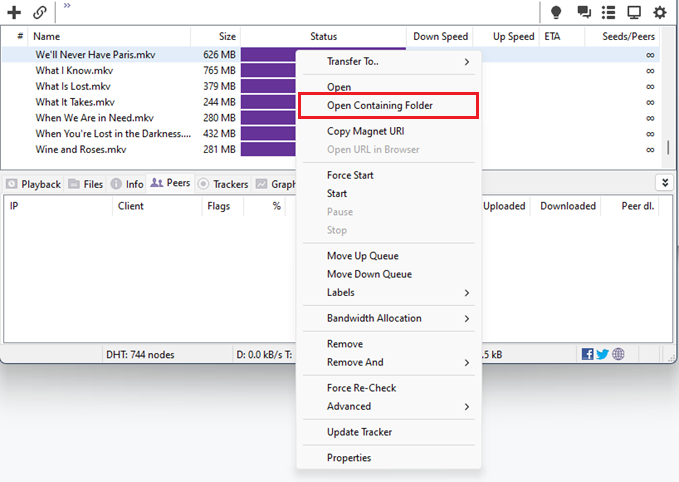Expand the Bandwidth Allocation submenu
This screenshot has height=482, width=679.
tap(389, 318)
